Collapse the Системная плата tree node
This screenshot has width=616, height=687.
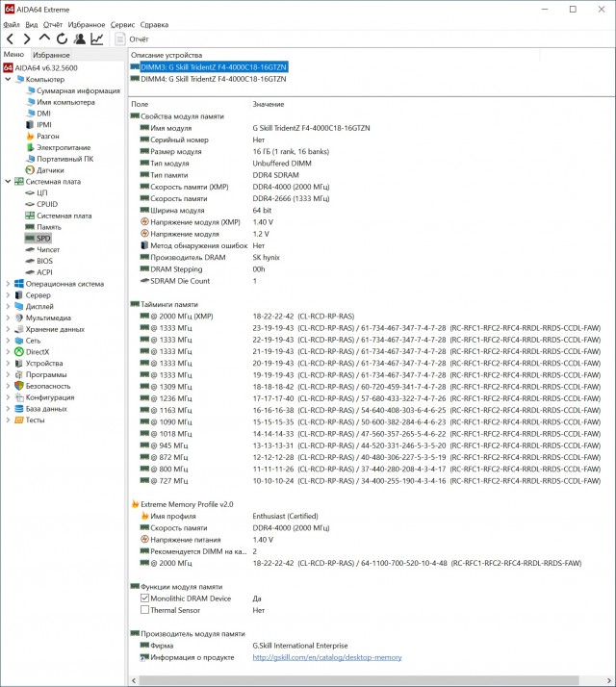point(8,182)
